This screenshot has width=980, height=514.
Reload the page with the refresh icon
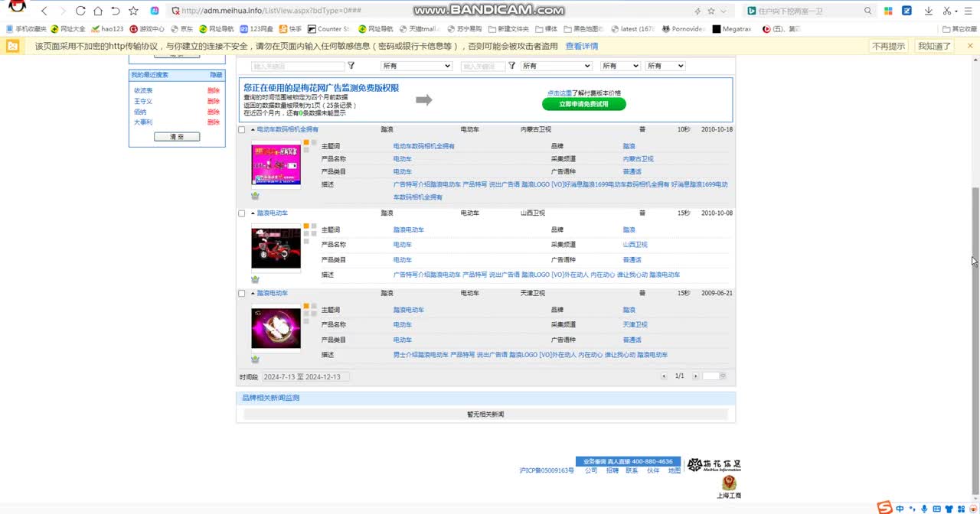80,11
